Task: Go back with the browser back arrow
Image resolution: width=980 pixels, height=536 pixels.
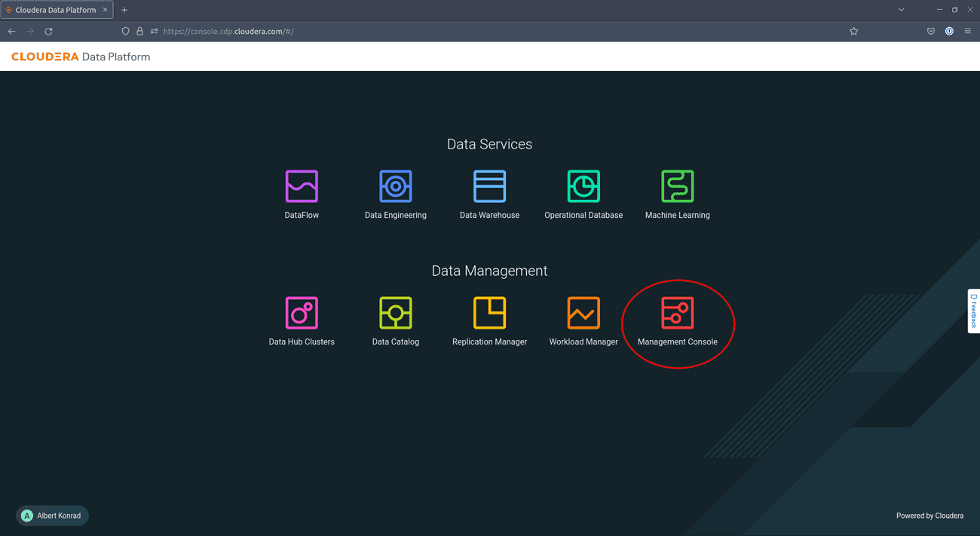Action: [x=11, y=32]
